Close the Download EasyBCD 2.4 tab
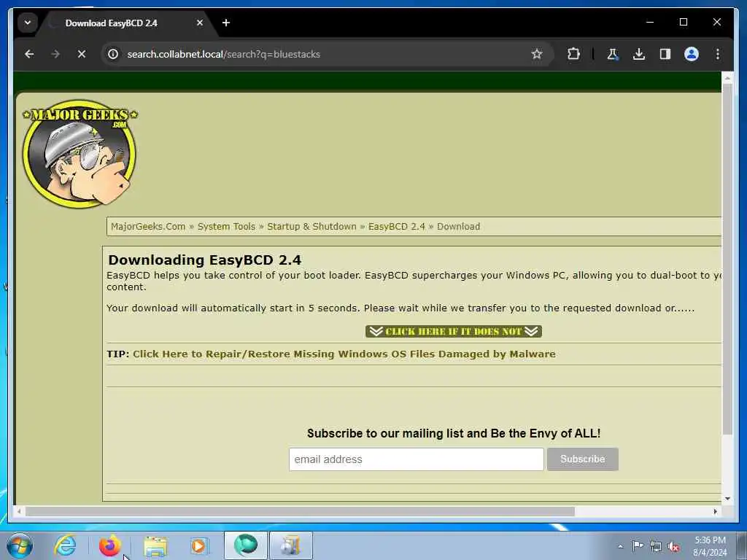 pos(200,23)
